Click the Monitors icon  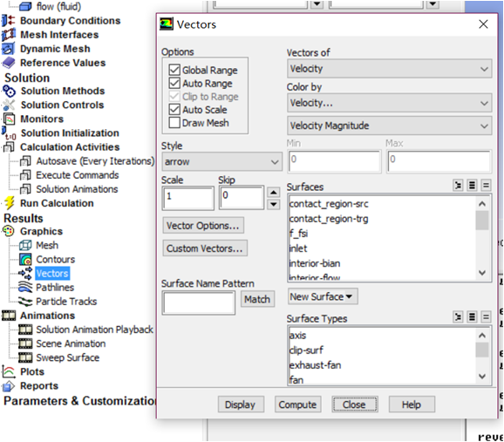10,119
